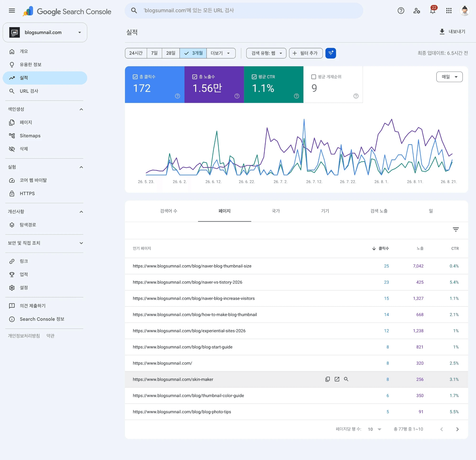Sort by clicks using the arrow header
This screenshot has height=460, width=476.
click(x=380, y=248)
